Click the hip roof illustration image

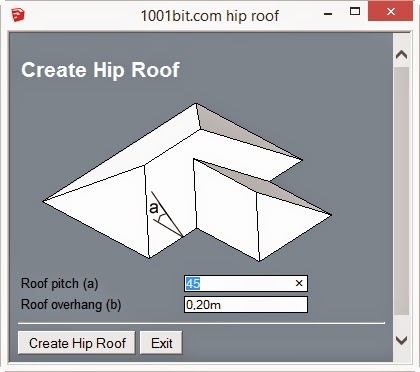tap(187, 182)
